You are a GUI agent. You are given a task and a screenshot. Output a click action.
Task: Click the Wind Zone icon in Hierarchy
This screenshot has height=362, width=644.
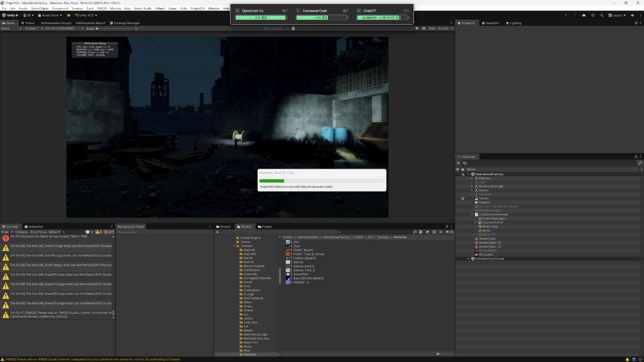click(480, 227)
